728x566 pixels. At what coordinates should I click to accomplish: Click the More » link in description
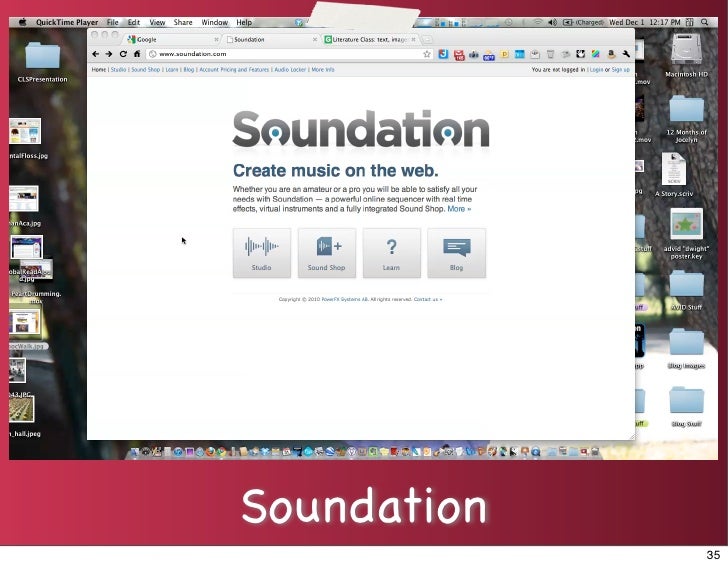[x=459, y=209]
